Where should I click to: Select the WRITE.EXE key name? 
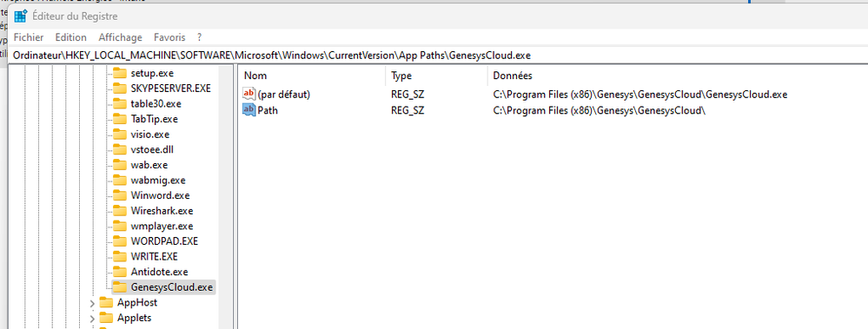point(154,256)
